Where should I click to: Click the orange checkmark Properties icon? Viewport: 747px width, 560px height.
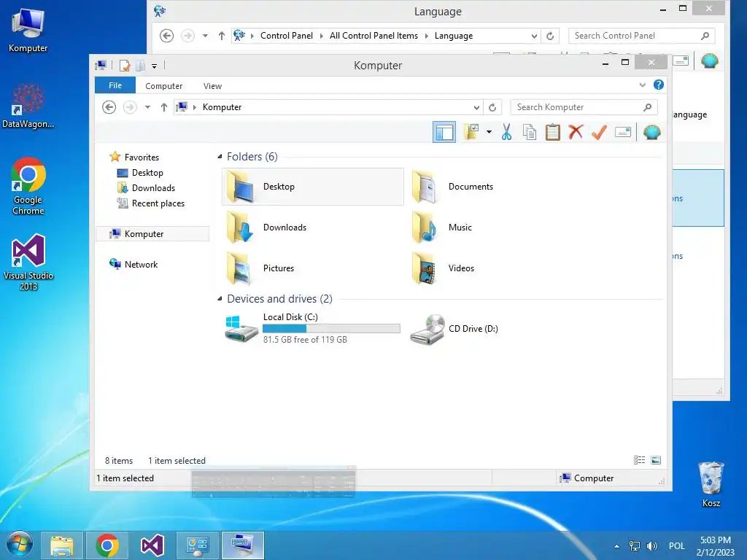(600, 132)
